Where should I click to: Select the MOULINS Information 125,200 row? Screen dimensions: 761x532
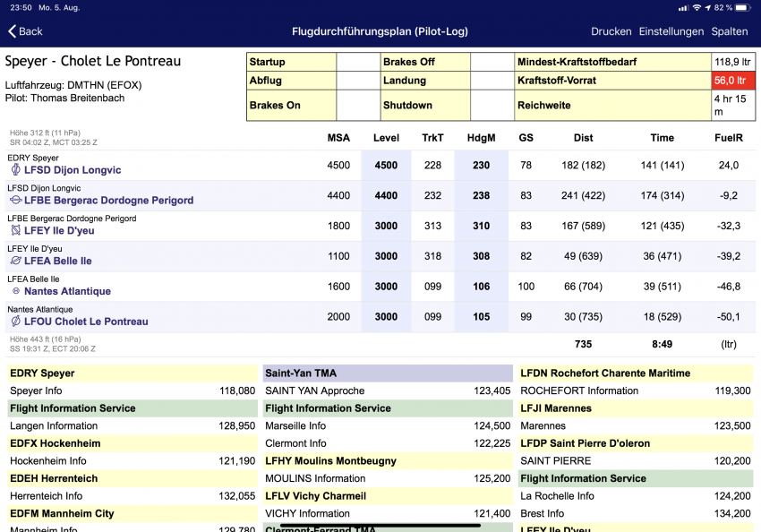(x=388, y=478)
